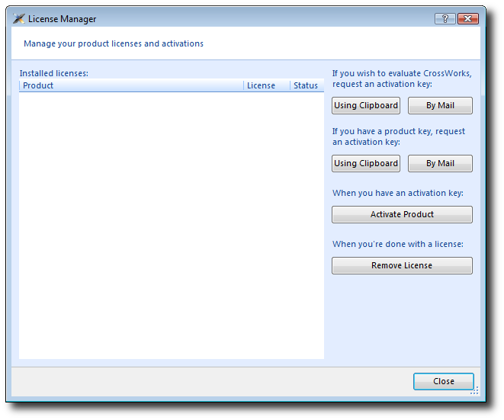Request evaluation activation key By Mail
Screen dimensions: 504x420
(440, 105)
